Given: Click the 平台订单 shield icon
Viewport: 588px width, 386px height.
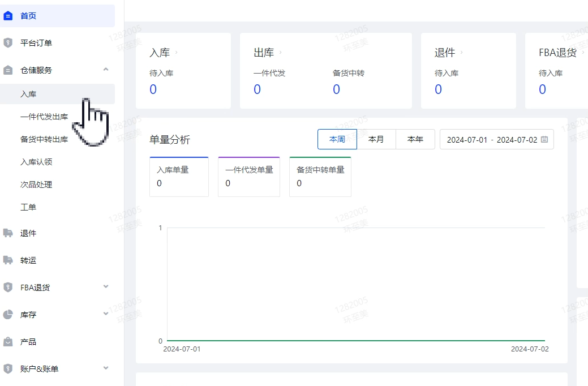Looking at the screenshot, I should pos(8,43).
